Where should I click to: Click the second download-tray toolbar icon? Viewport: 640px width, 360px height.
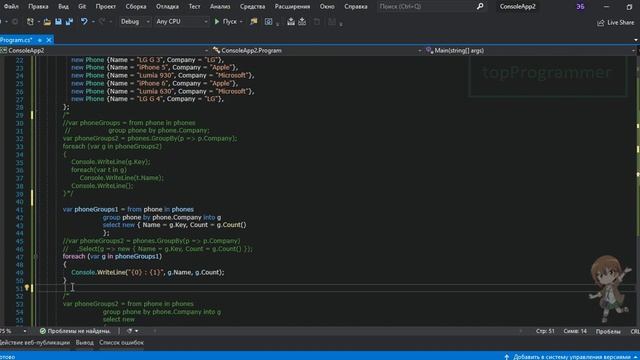(x=302, y=22)
